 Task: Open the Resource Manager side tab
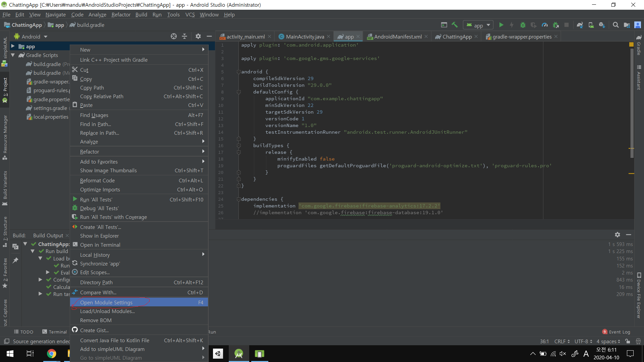pos(5,137)
